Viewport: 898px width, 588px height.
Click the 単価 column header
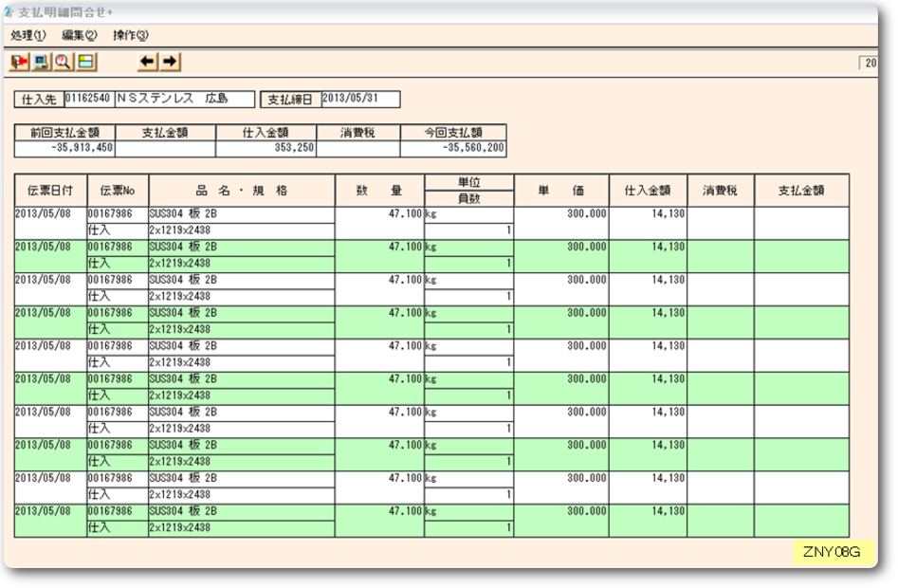point(561,191)
